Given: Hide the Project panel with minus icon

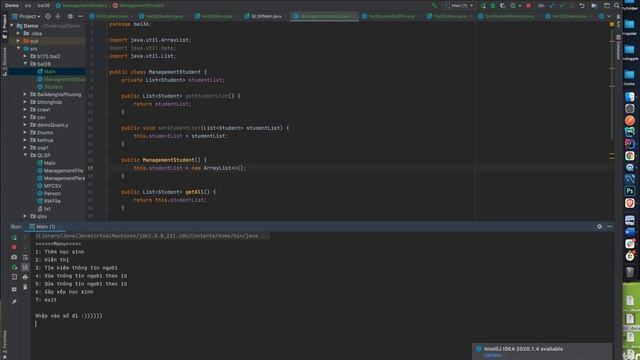Looking at the screenshot, I should (x=80, y=16).
